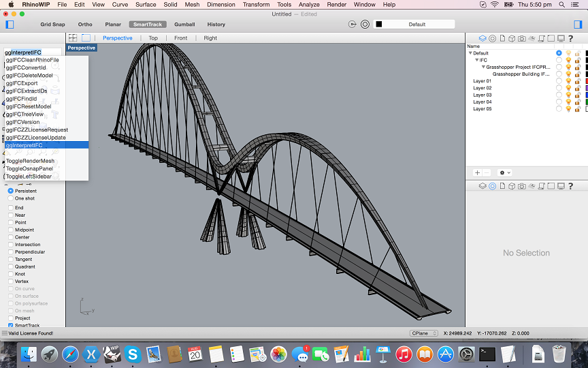Click the gear actions menu below layers

(x=504, y=173)
